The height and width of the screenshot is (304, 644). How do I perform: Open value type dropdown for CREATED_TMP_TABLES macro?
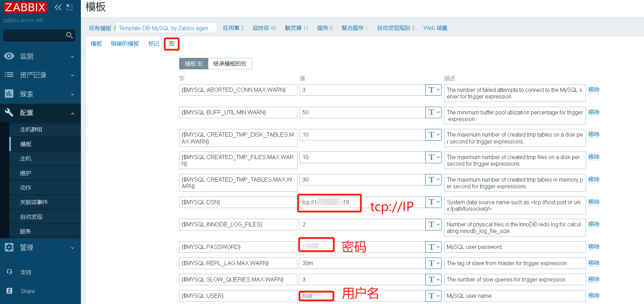click(433, 180)
